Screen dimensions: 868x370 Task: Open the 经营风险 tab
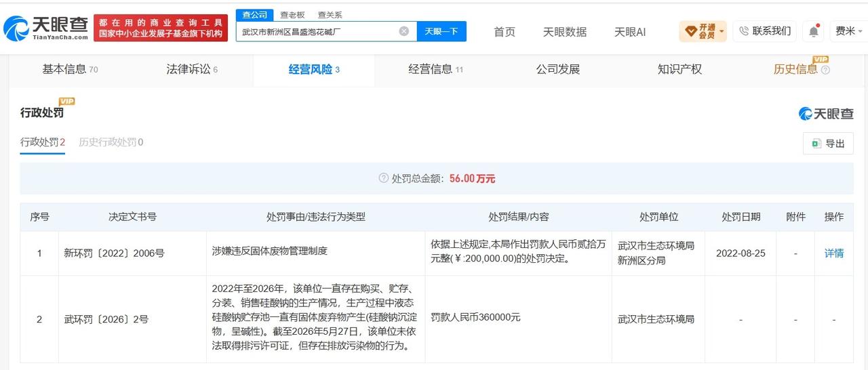click(x=314, y=70)
